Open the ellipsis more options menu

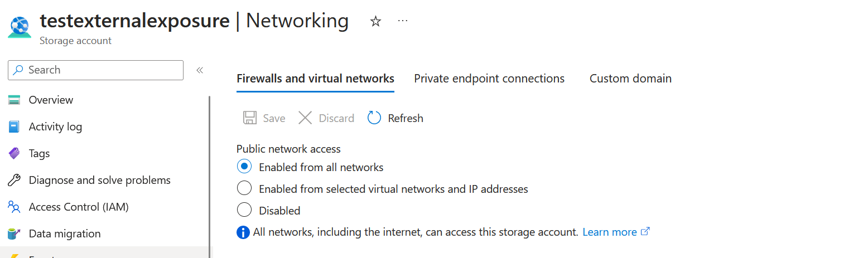click(403, 21)
